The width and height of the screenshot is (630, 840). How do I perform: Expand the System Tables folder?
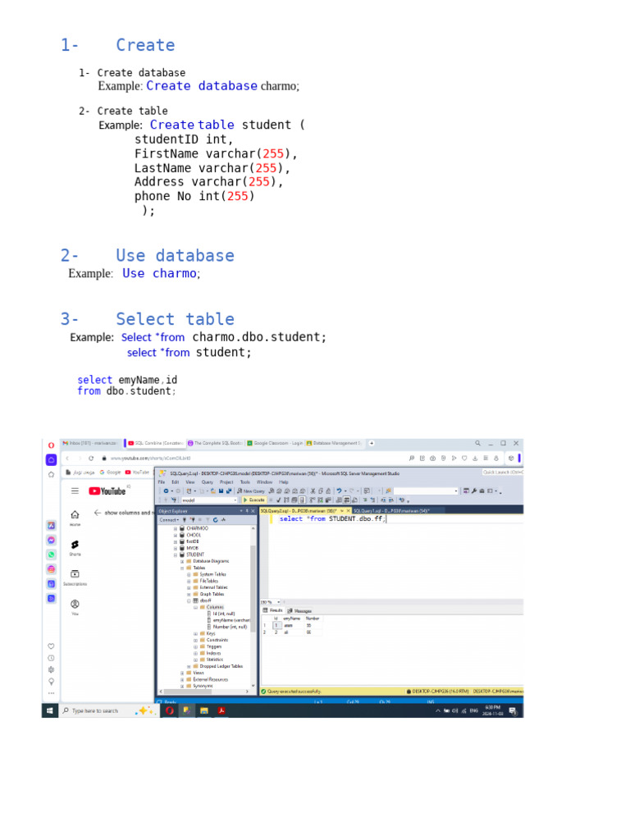point(189,574)
